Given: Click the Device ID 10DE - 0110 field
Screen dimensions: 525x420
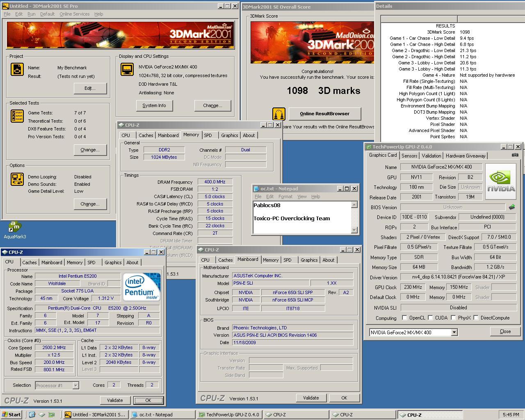Looking at the screenshot, I should [x=414, y=217].
